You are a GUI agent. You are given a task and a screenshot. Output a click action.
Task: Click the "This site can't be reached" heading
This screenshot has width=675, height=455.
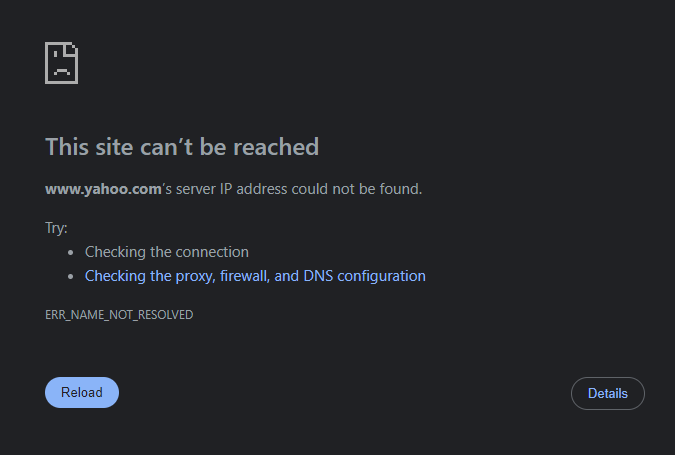182,147
